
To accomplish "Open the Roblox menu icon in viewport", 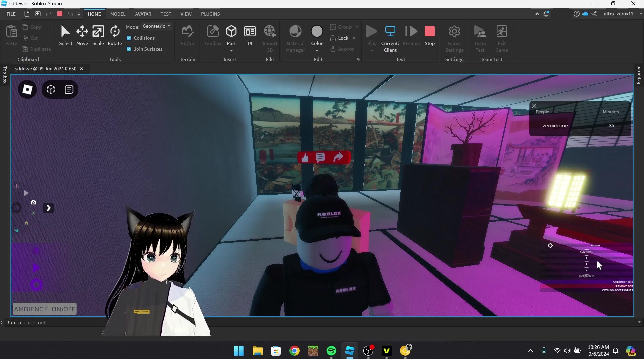I will [x=27, y=89].
